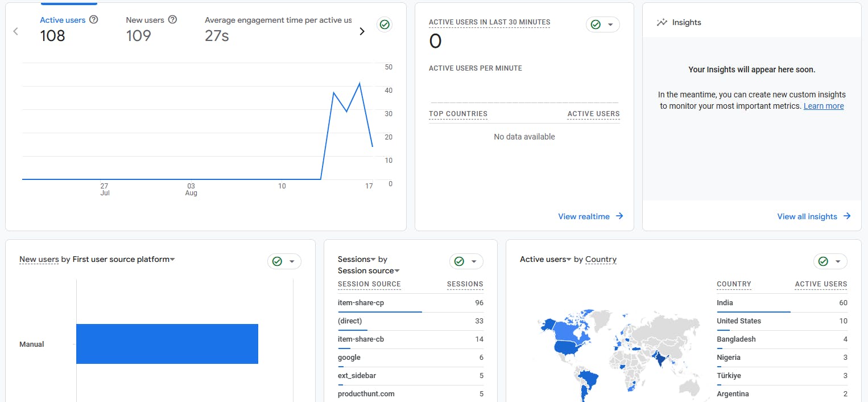868x402 pixels.
Task: Click the Bangladesh country row
Action: (782, 339)
